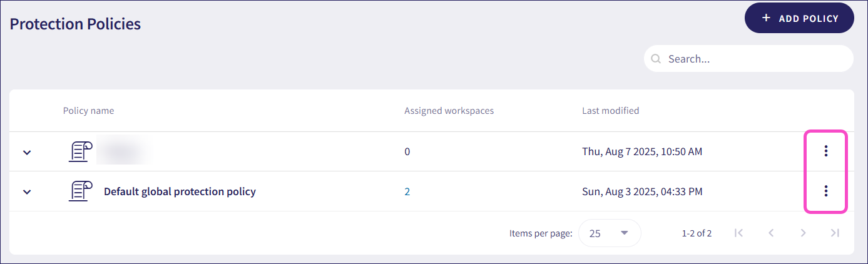Expand the Default global protection policy row
Screen dimensions: 868x264
point(27,192)
